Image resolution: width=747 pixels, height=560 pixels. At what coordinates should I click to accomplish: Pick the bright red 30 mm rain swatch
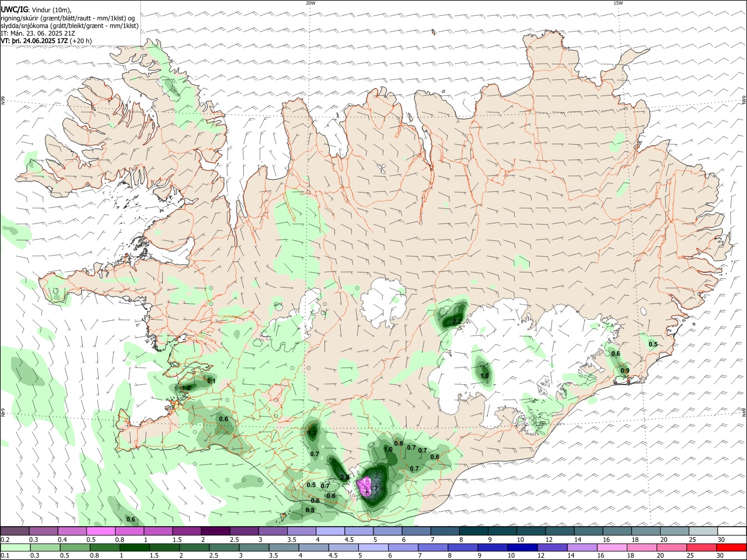point(731,547)
